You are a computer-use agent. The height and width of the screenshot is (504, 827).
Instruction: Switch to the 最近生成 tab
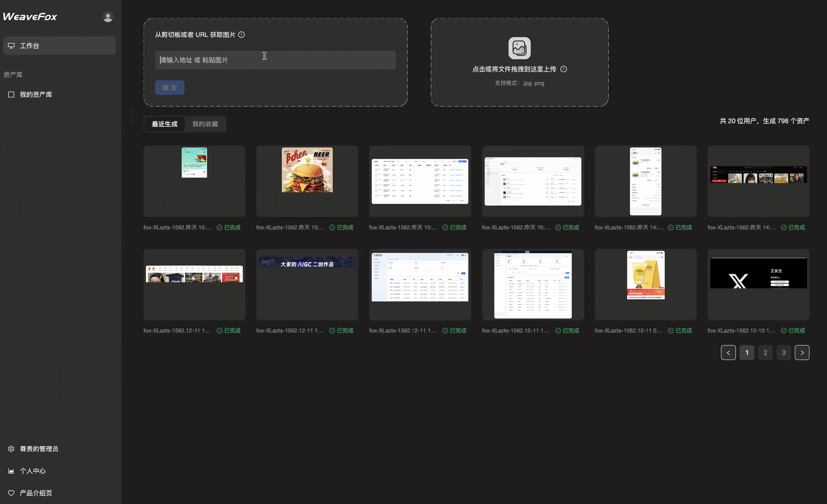tap(165, 124)
